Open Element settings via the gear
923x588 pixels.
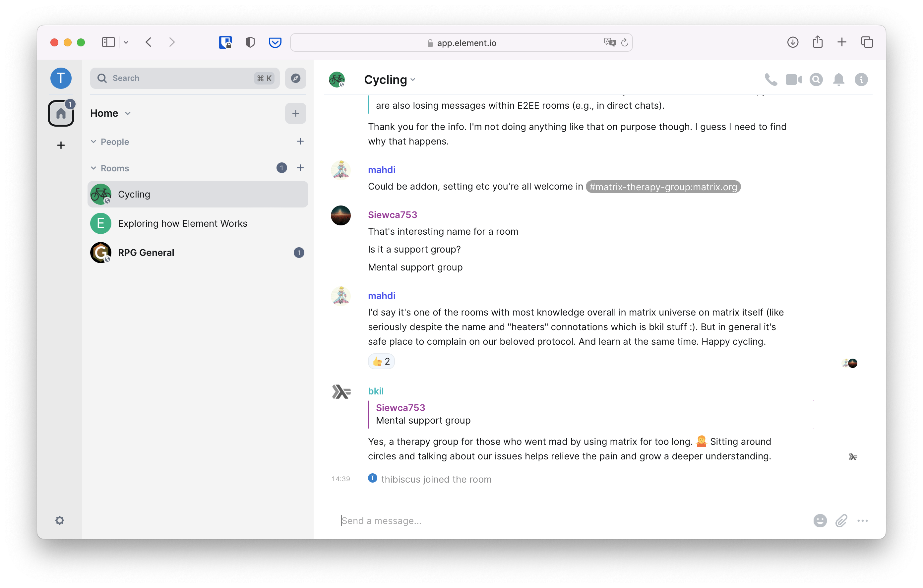(60, 520)
